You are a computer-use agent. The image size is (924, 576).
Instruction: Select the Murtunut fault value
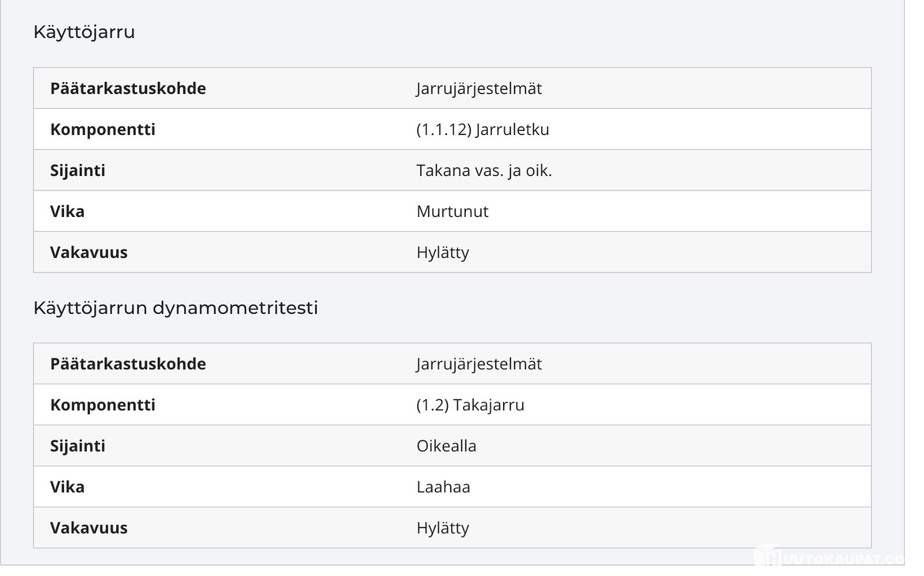(x=452, y=211)
